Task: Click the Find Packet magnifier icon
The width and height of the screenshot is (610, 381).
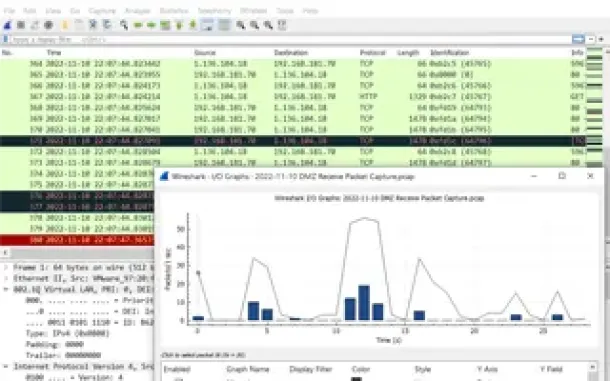Action: 124,25
